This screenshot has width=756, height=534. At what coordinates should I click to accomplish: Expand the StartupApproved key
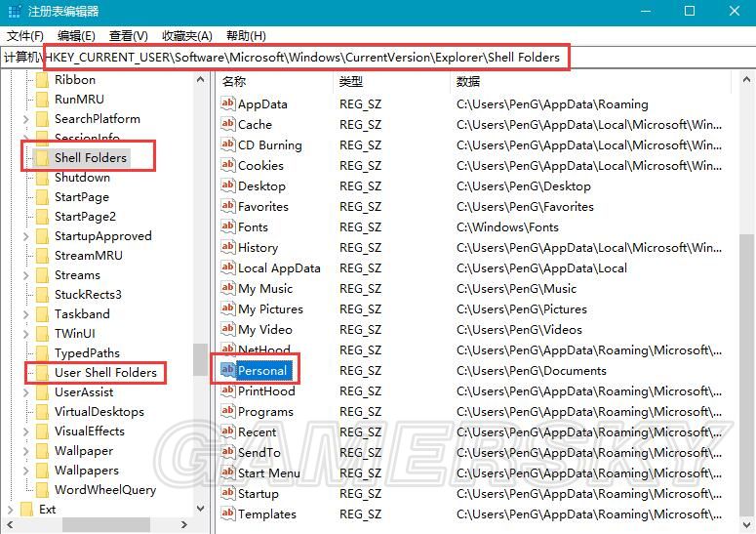(x=25, y=236)
